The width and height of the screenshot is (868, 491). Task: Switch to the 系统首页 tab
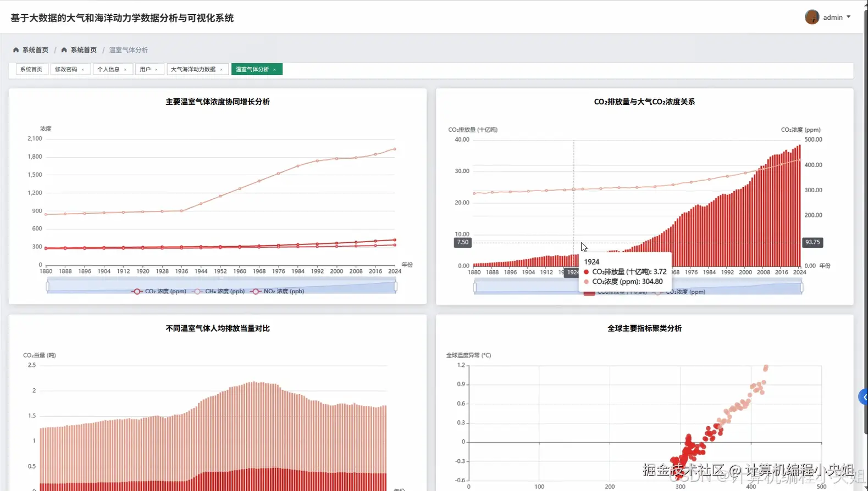click(x=31, y=69)
